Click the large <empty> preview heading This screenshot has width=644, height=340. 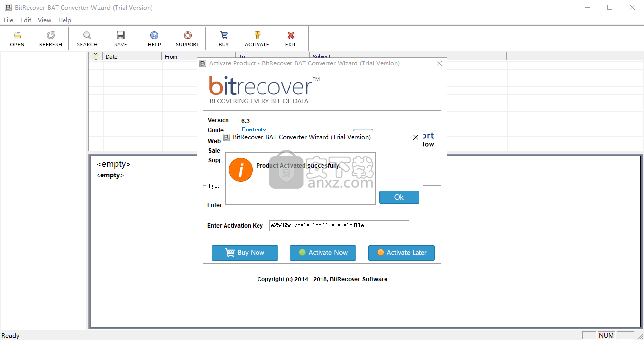pos(114,164)
